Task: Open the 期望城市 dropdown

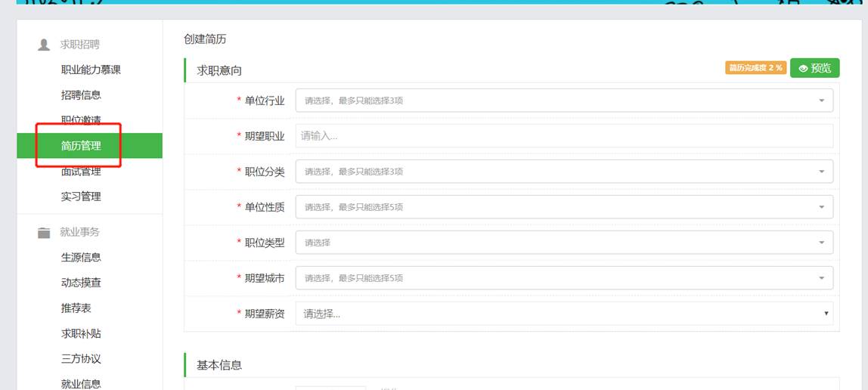Action: pos(564,278)
